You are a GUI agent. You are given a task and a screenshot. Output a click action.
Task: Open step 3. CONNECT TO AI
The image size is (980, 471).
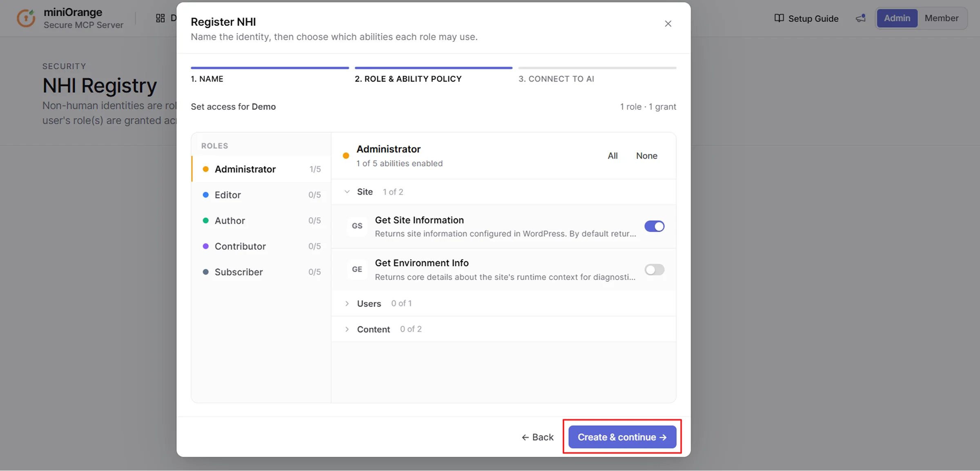pos(597,75)
